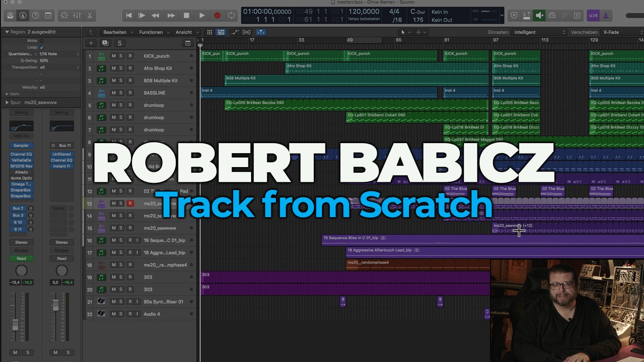Open the Library from the control bar
Viewport: 644px width, 362px height.
(10, 16)
